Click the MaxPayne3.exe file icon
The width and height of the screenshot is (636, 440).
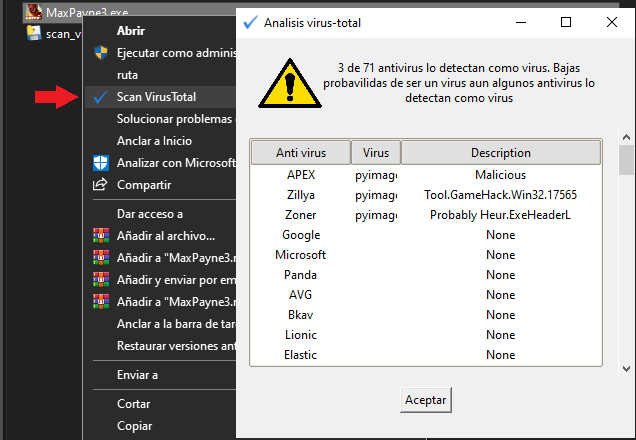34,11
